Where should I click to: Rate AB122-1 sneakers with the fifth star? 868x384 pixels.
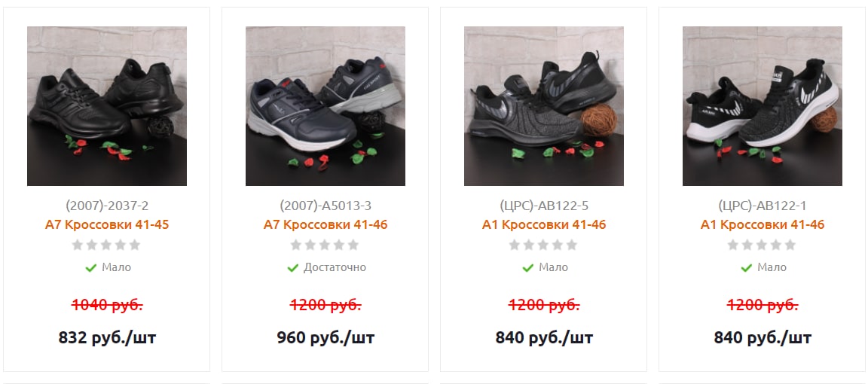790,245
